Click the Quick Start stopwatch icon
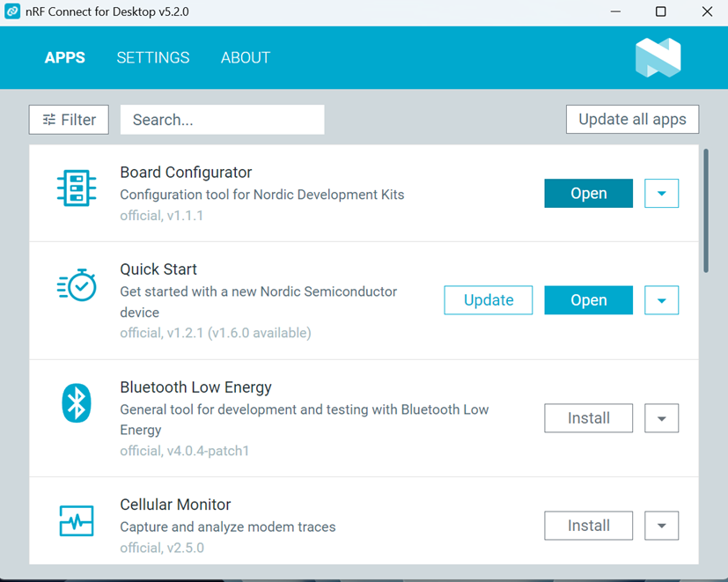The image size is (728, 582). pyautogui.click(x=77, y=284)
